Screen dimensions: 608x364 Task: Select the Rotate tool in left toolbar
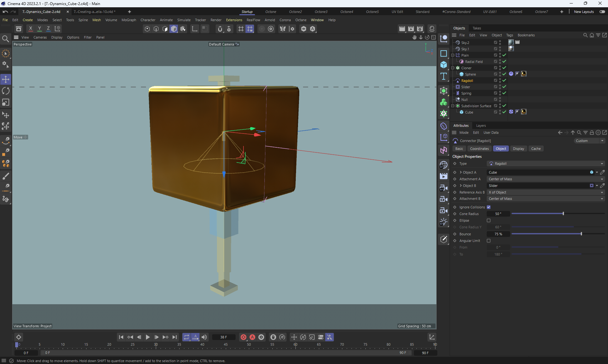click(x=6, y=91)
